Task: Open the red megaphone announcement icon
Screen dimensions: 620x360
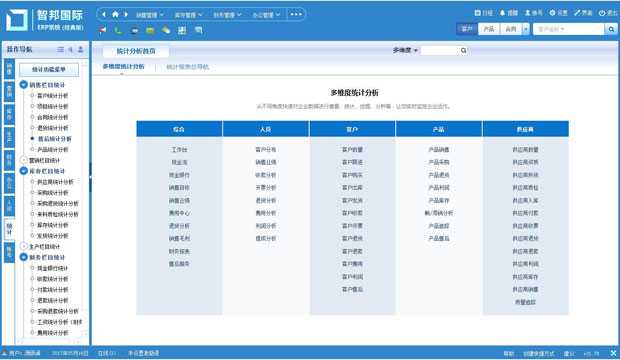Action: 102,30
